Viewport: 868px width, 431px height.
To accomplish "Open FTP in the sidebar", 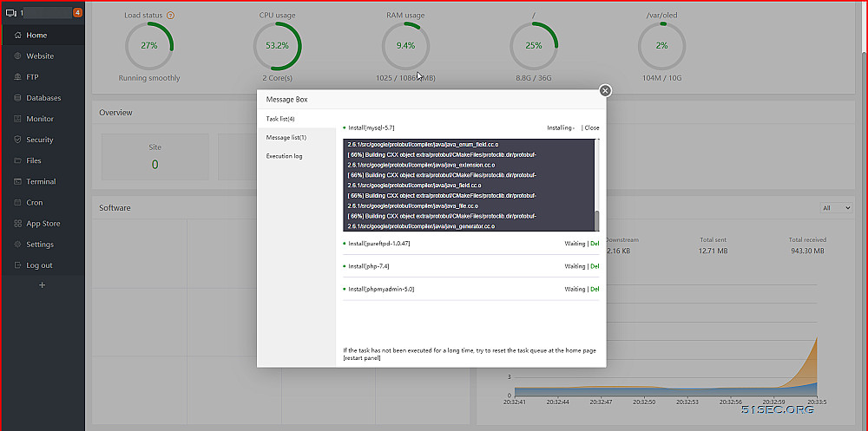I will point(32,77).
